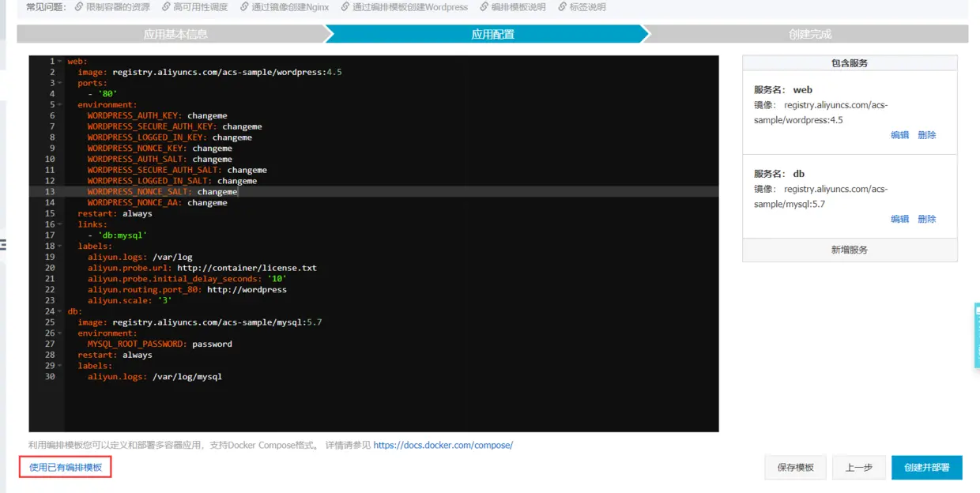Click the WORDPRESS_NONCE_AA line
980x493 pixels.
157,203
